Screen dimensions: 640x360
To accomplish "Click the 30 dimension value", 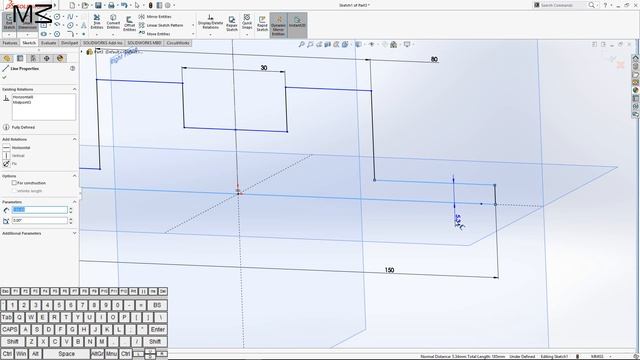I will pos(264,68).
